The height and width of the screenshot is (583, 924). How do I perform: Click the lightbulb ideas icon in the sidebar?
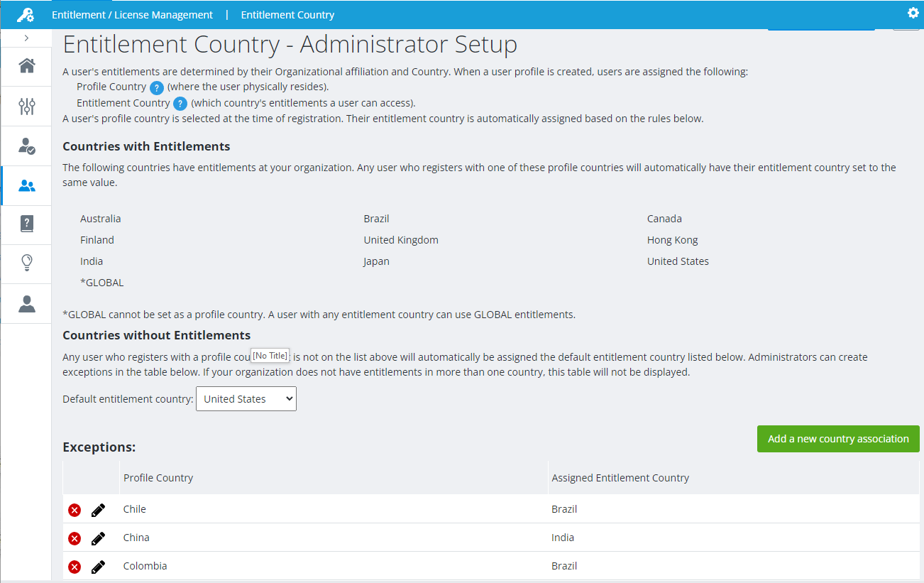tap(26, 263)
